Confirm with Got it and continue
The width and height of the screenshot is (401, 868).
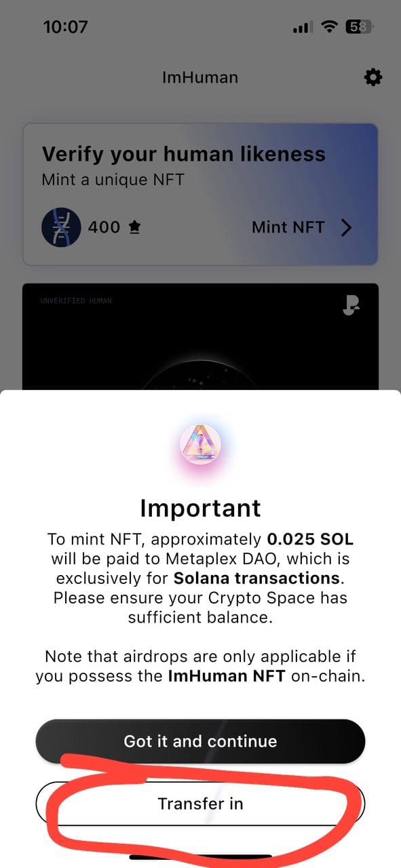click(x=200, y=741)
